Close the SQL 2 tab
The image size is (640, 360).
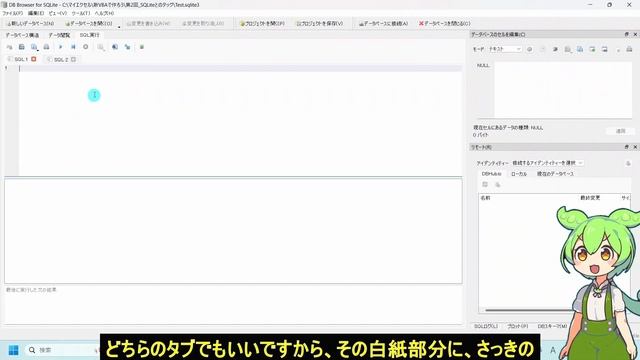tap(73, 60)
